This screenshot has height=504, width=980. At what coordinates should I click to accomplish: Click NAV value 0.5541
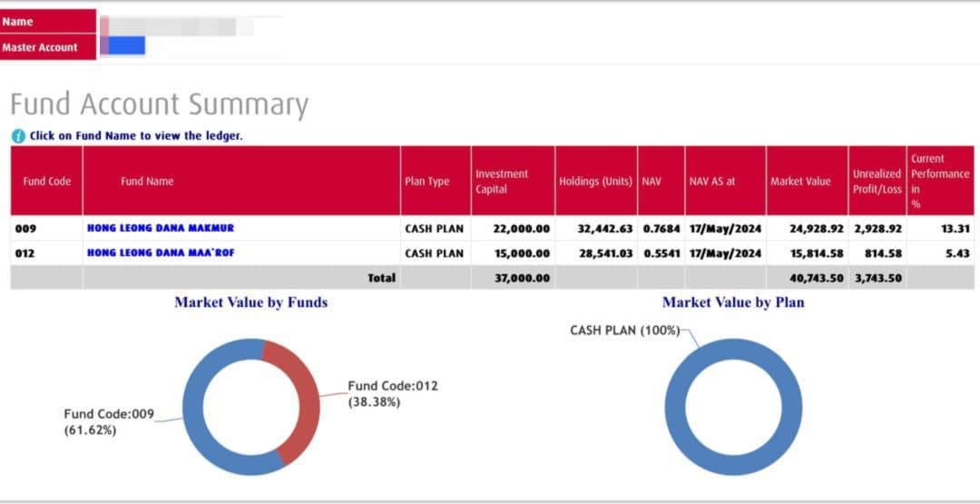click(x=661, y=254)
